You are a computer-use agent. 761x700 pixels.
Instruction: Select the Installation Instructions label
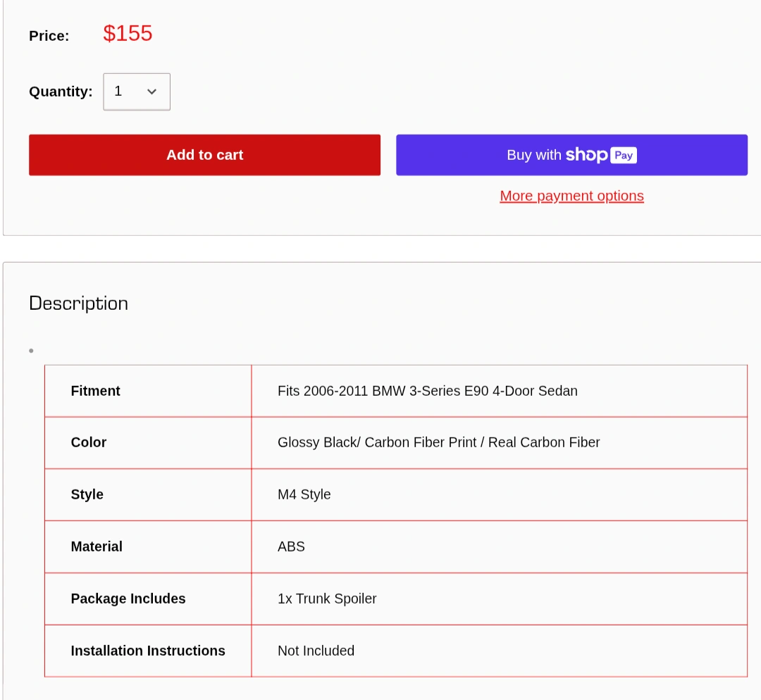(x=148, y=651)
